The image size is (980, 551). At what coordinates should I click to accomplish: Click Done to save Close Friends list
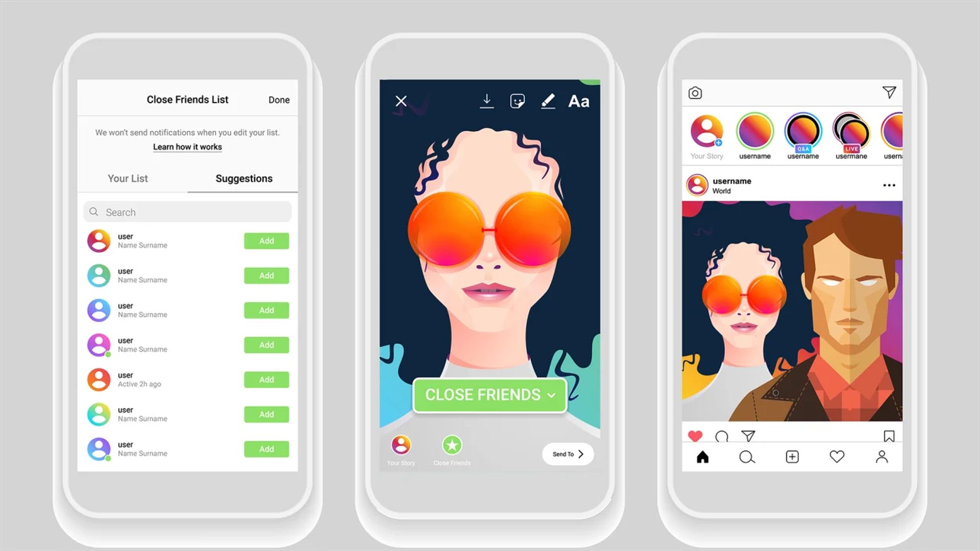[279, 99]
